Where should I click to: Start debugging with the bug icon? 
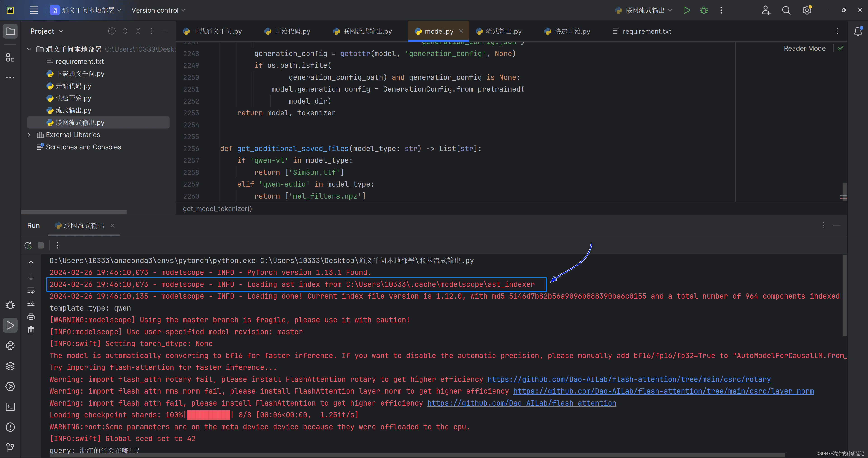coord(704,10)
